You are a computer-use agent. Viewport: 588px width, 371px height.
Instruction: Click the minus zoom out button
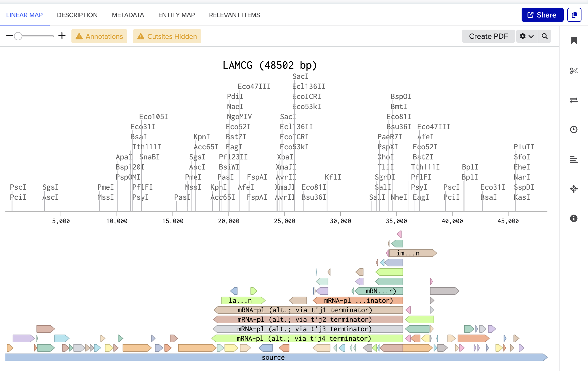click(9, 36)
